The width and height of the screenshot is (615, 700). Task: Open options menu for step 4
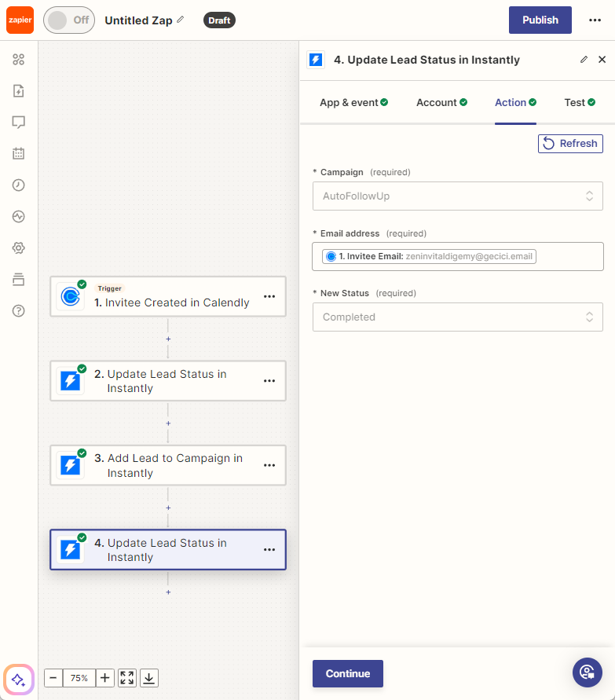click(x=269, y=550)
